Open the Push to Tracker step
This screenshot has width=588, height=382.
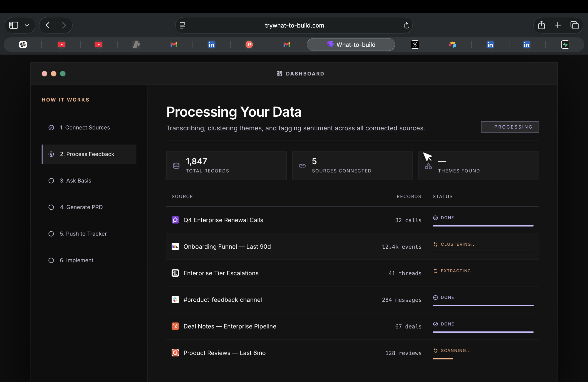point(83,234)
